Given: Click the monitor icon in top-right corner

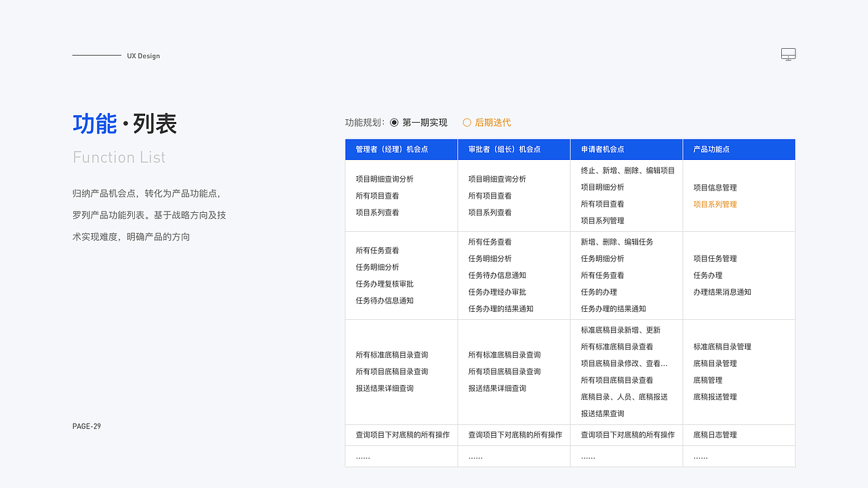Looking at the screenshot, I should (x=788, y=55).
